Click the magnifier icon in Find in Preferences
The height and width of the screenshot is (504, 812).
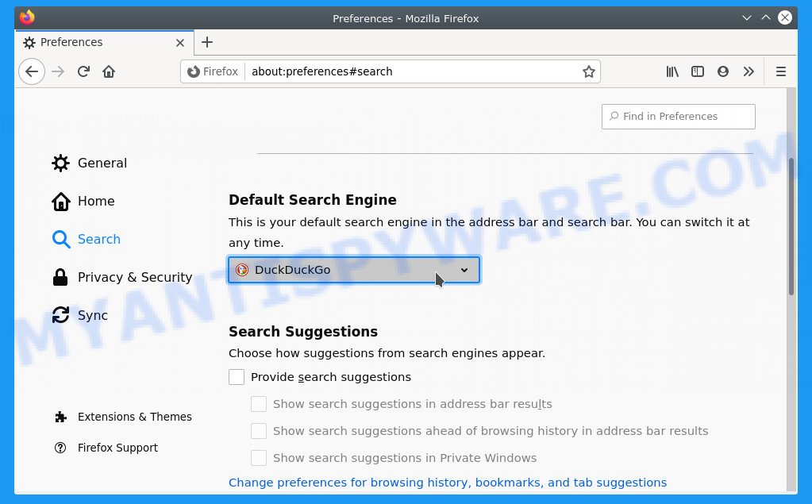click(x=614, y=116)
